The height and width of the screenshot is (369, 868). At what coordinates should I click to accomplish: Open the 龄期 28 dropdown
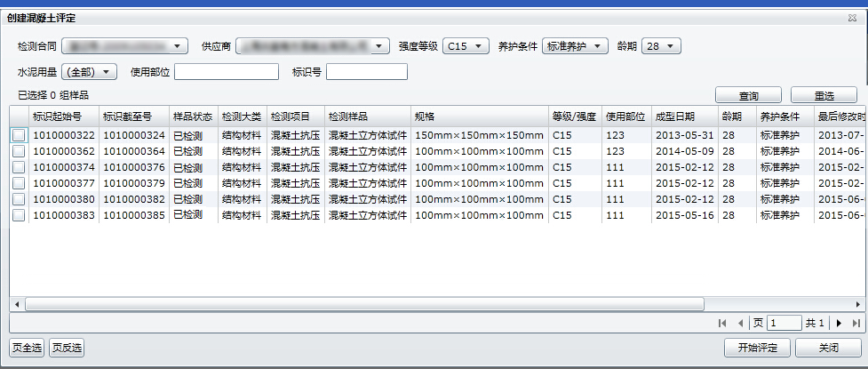[x=661, y=46]
